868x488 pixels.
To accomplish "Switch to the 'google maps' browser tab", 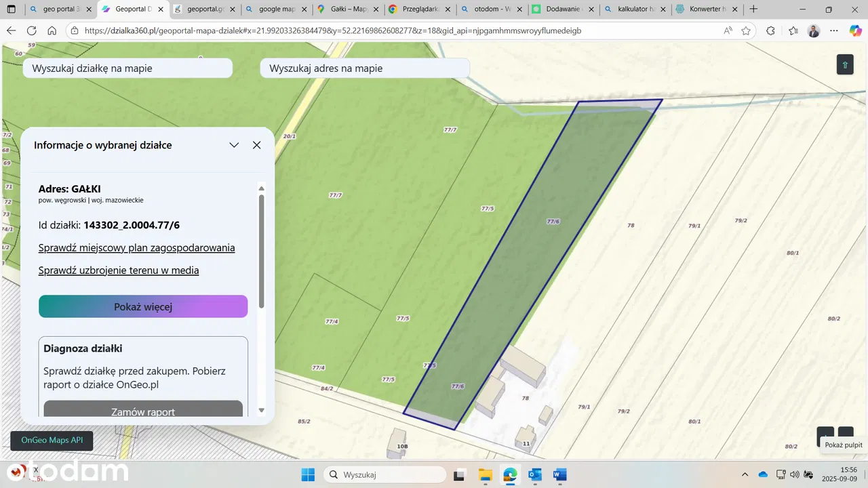I will [275, 9].
